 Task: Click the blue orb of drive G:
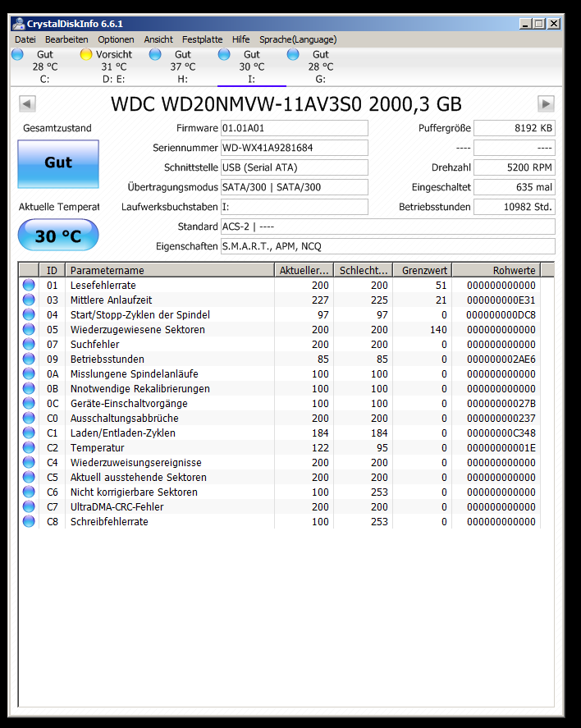[293, 55]
